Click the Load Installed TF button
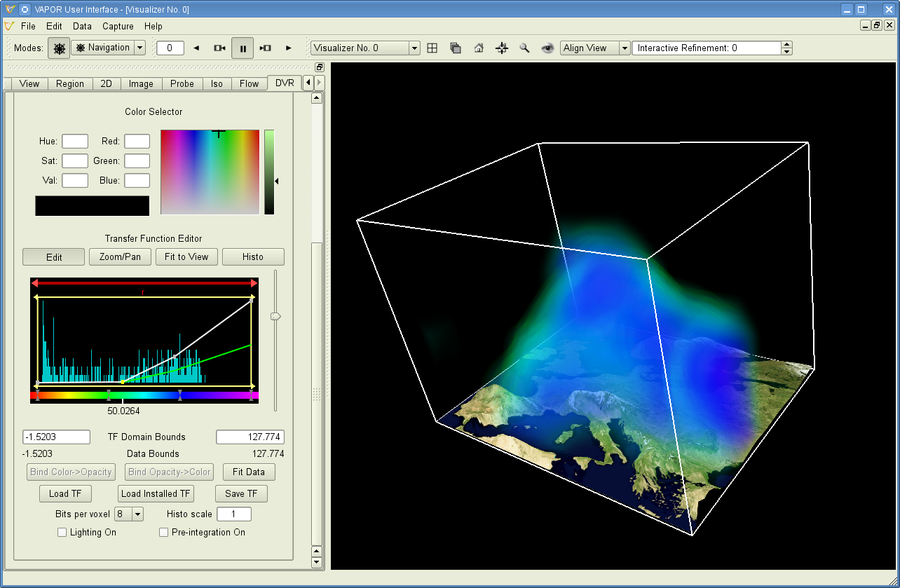Image resolution: width=900 pixels, height=588 pixels. [x=156, y=494]
